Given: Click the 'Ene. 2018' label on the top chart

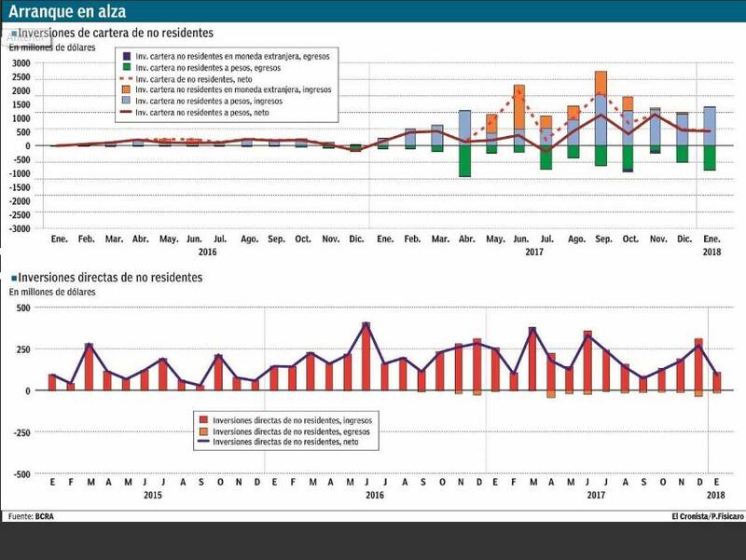Looking at the screenshot, I should pyautogui.click(x=711, y=245).
